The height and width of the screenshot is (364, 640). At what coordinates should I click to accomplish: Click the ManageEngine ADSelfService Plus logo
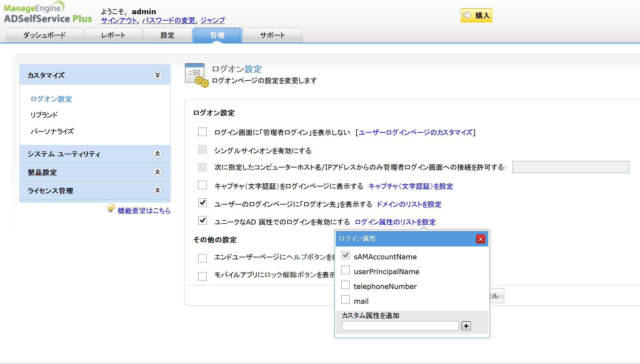pyautogui.click(x=48, y=13)
